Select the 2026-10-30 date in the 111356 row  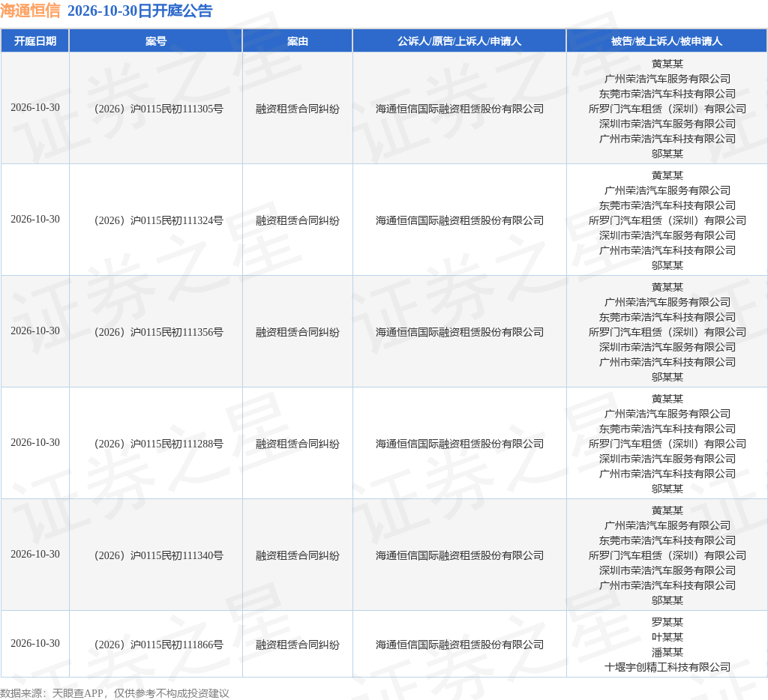(x=35, y=331)
